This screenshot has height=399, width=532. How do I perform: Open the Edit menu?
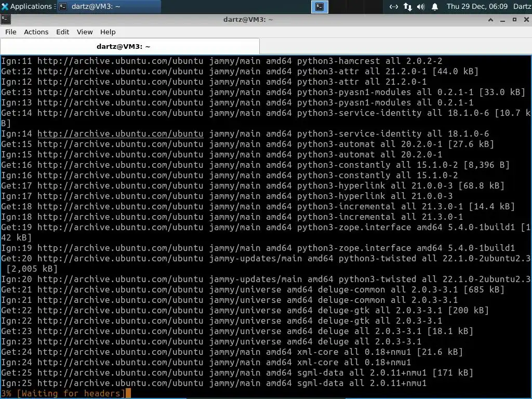pyautogui.click(x=62, y=32)
